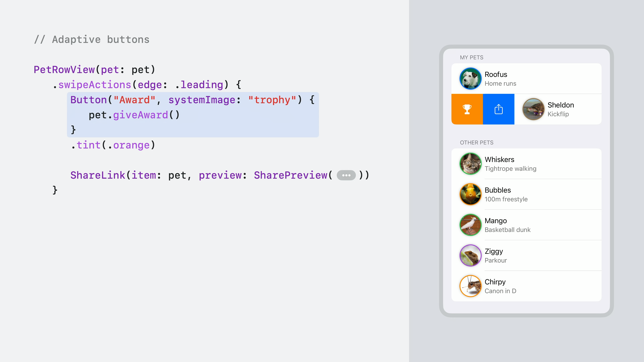Screen dimensions: 644x362
Task: Tap the orange trophy Award button
Action: click(x=467, y=109)
